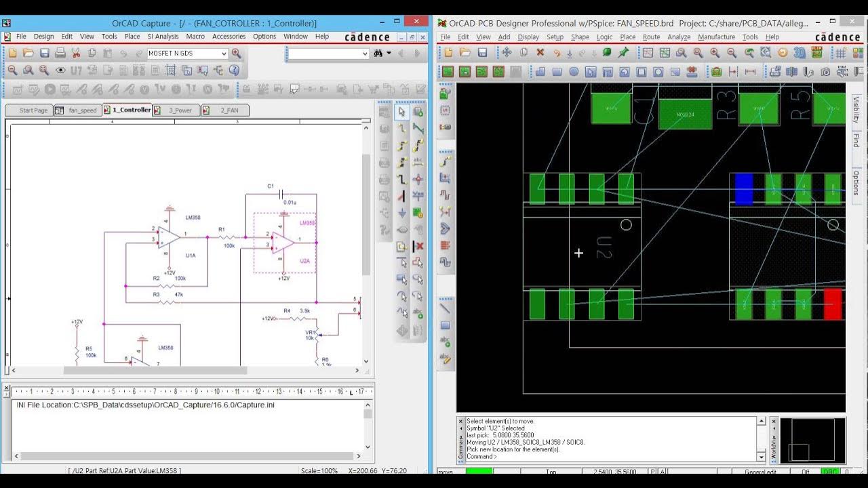
Task: Click red X Delete icon in PCB Designer
Action: 540,53
